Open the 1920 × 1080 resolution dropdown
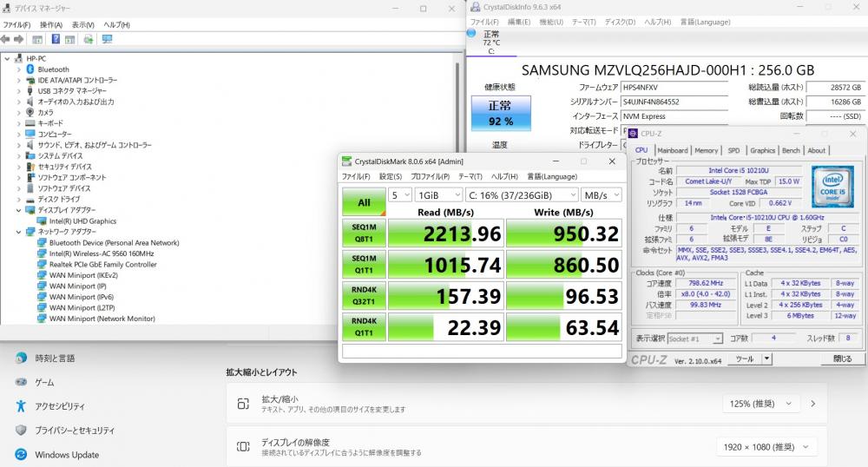The width and height of the screenshot is (868, 467). 766,447
